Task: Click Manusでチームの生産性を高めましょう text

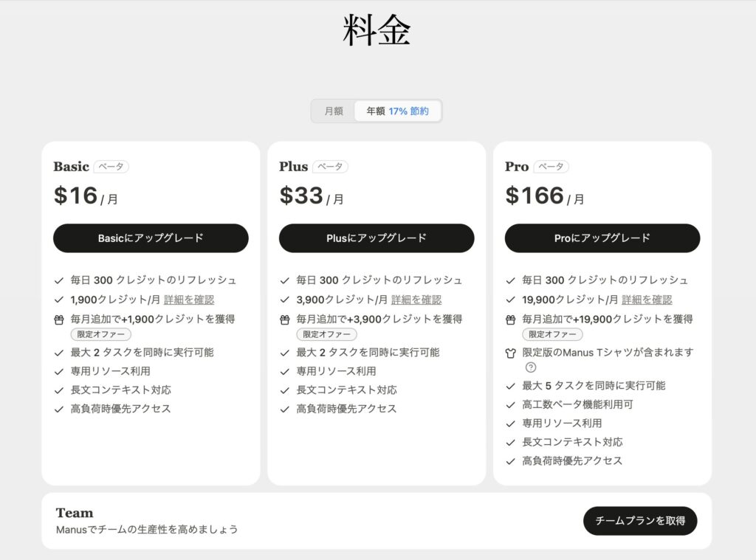Action: click(147, 530)
